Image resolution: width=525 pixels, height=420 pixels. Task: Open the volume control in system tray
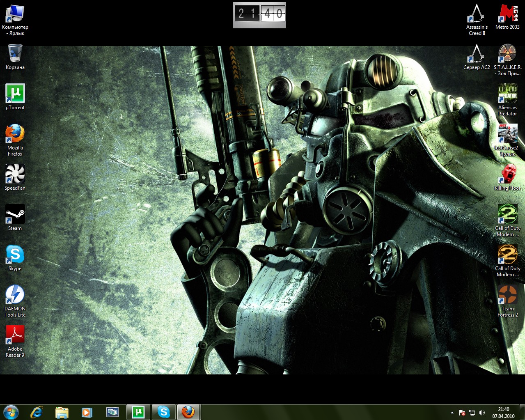tap(482, 413)
